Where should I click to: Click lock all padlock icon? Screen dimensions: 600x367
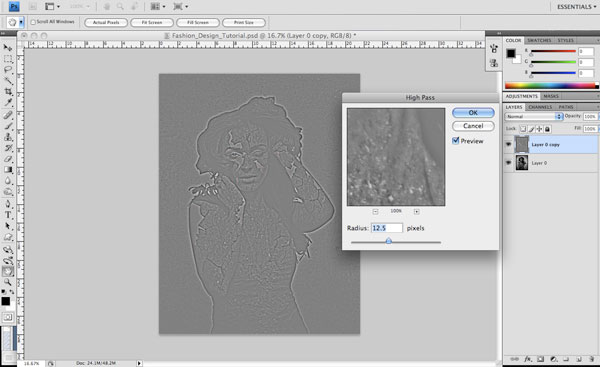coord(548,129)
